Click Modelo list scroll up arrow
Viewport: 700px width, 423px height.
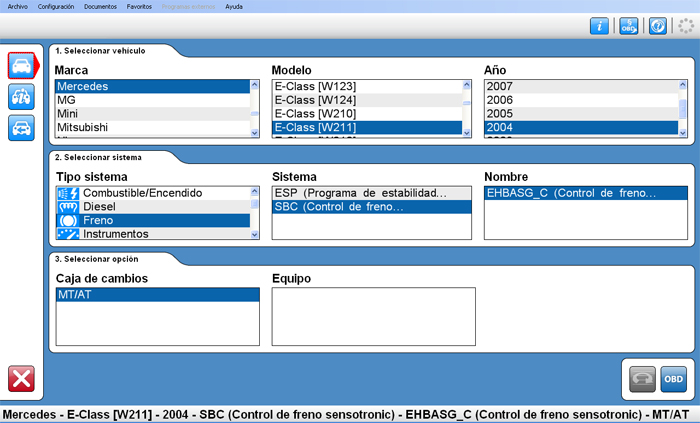[467, 85]
